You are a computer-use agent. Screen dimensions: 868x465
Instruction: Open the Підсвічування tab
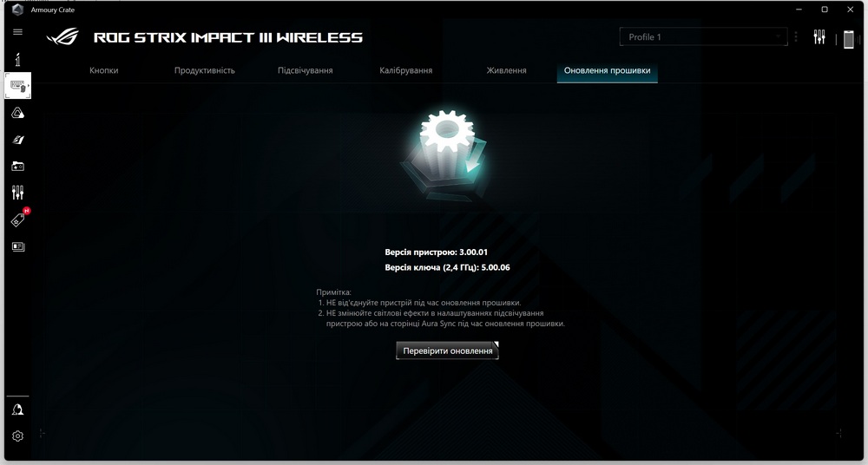pyautogui.click(x=305, y=70)
